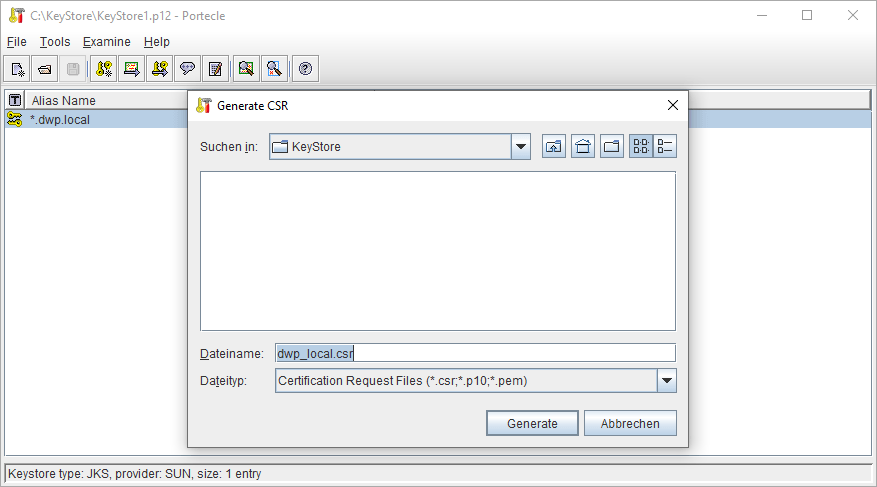Go up one folder level
Viewport: 877px width, 487px height.
pos(554,147)
